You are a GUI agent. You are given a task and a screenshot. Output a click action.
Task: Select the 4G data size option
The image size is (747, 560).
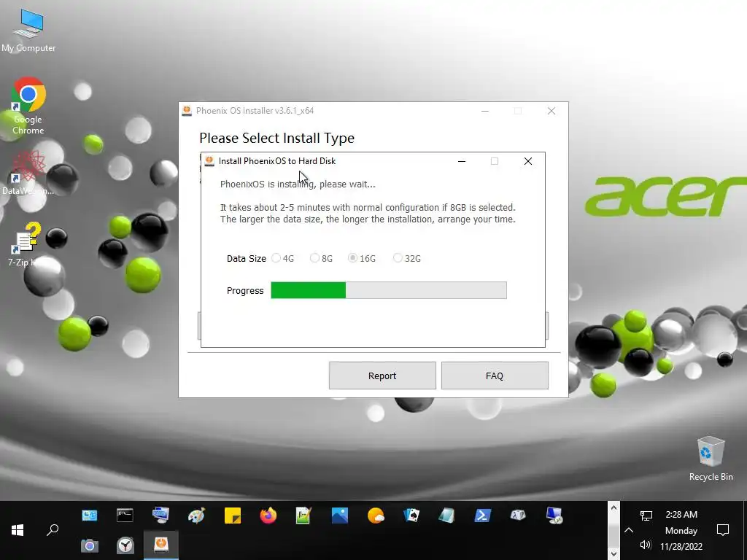point(282,258)
